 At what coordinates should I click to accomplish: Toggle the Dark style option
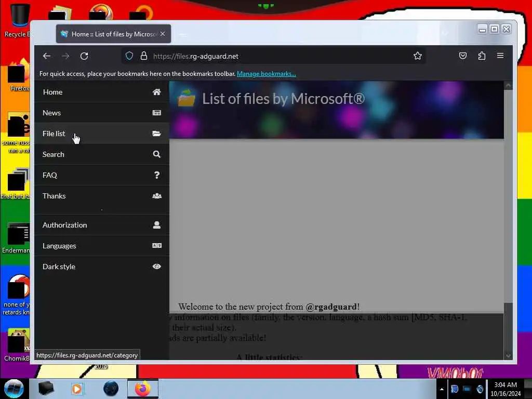click(102, 267)
